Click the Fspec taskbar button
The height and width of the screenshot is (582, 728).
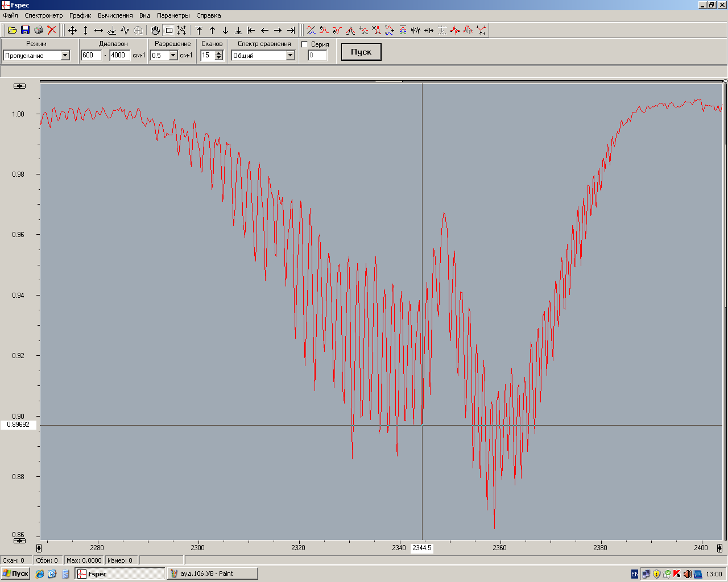(120, 573)
